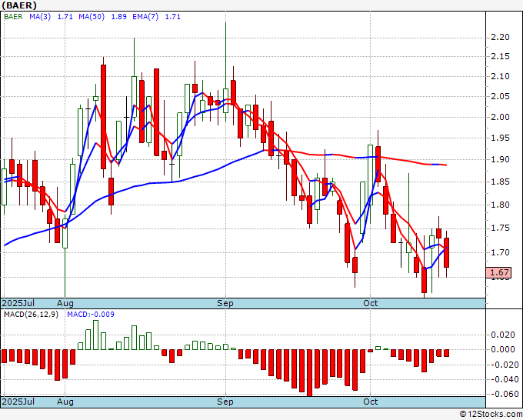The width and height of the screenshot is (523, 420).
Task: Click the 2.00 price axis label
Action: 501,117
